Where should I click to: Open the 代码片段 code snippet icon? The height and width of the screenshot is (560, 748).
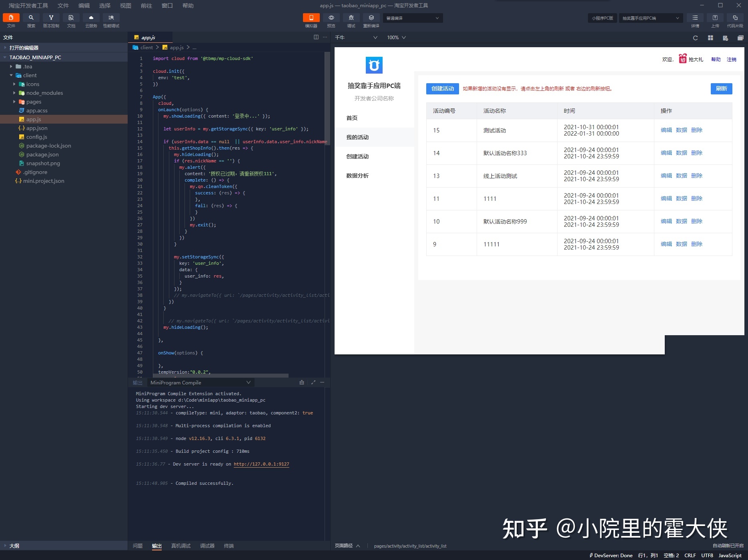click(x=735, y=18)
